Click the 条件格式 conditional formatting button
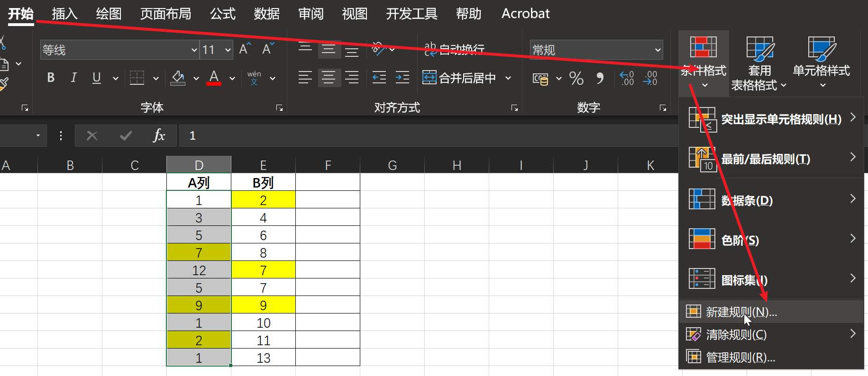The width and height of the screenshot is (868, 376). click(704, 63)
